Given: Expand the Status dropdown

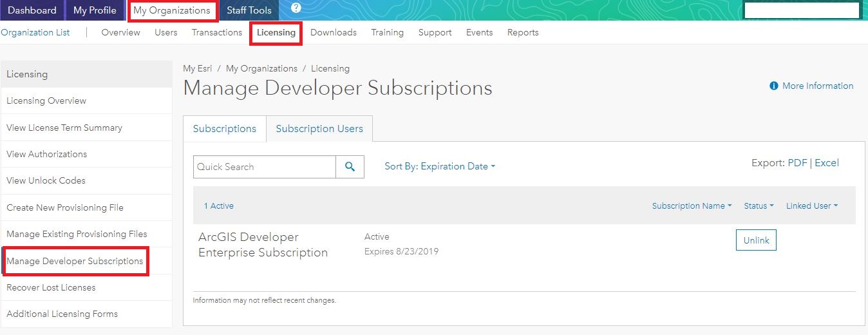Looking at the screenshot, I should click(x=759, y=206).
